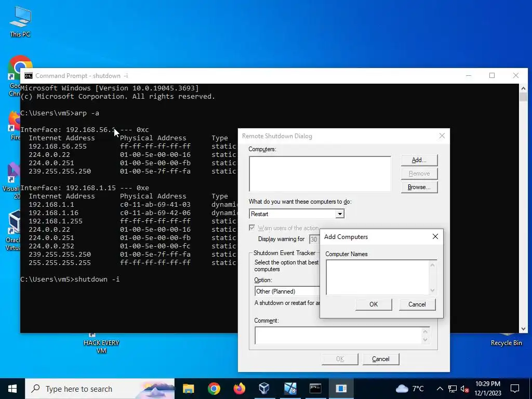
Task: Toggle Warn users of the action checkbox
Action: coord(252,228)
